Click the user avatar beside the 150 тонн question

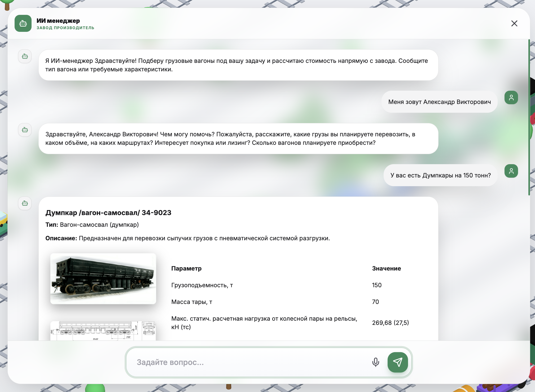511,171
